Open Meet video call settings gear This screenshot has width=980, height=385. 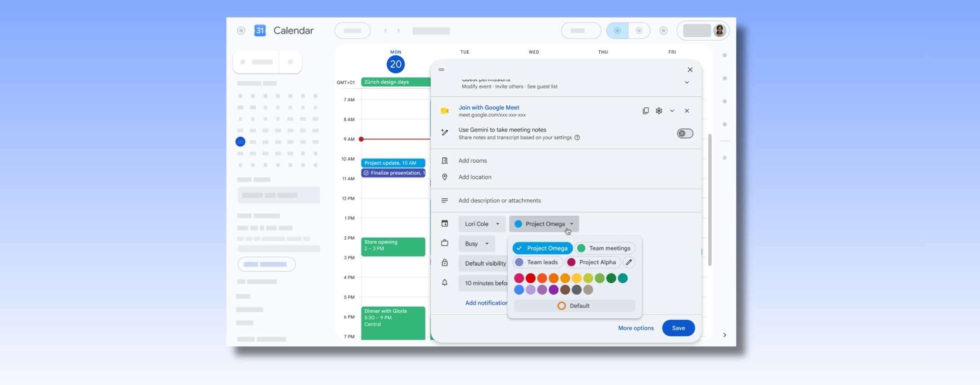659,111
